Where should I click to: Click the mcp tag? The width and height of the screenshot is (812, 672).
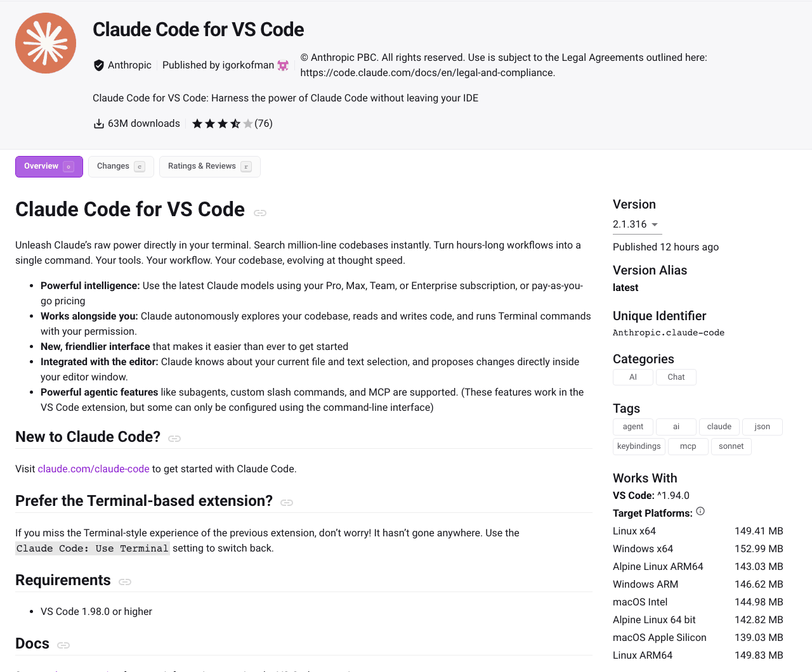point(688,446)
